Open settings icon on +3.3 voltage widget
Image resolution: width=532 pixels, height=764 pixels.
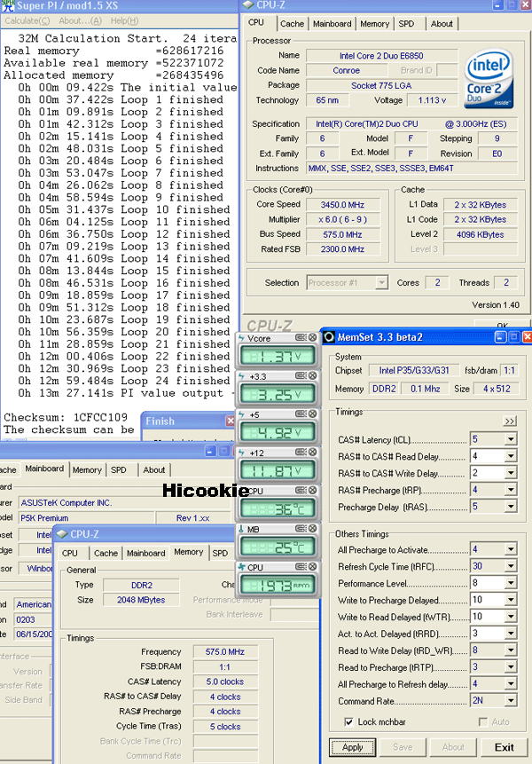click(301, 376)
